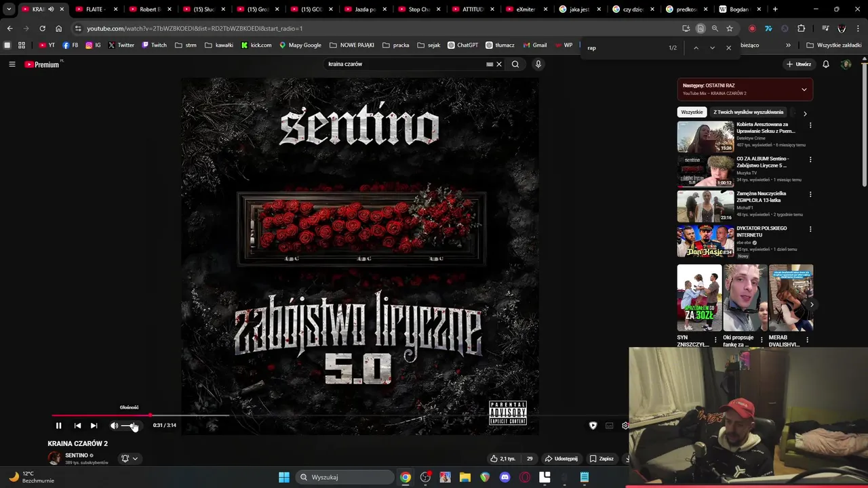Open the browser home page
The image size is (868, 488).
tap(58, 28)
